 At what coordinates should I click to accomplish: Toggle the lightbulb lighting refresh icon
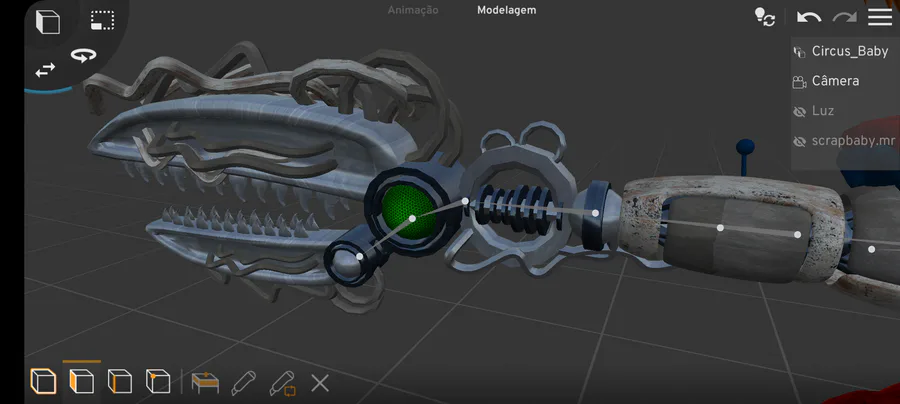(765, 17)
